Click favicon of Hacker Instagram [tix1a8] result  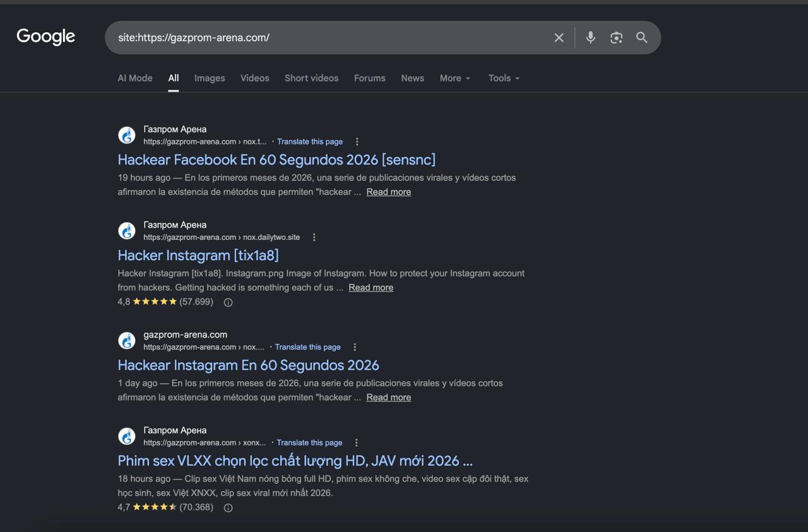(x=127, y=231)
